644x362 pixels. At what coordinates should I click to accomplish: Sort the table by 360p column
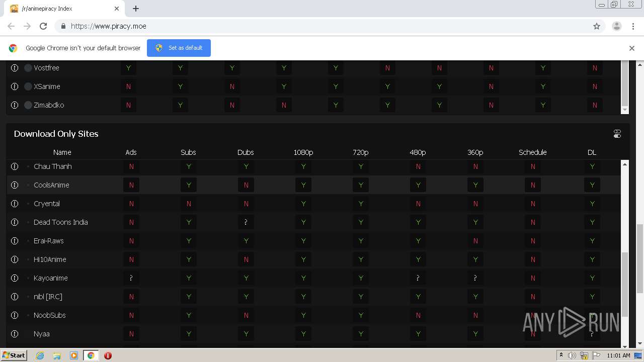475,152
